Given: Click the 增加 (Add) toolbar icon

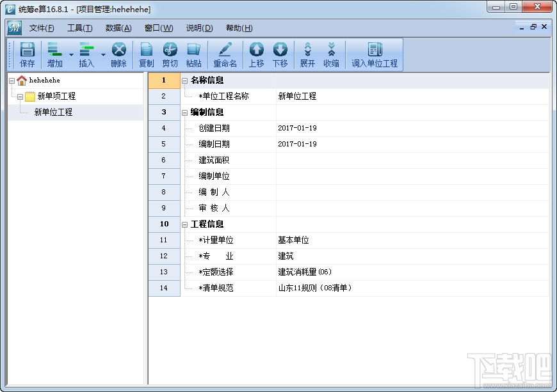Looking at the screenshot, I should click(x=54, y=50).
